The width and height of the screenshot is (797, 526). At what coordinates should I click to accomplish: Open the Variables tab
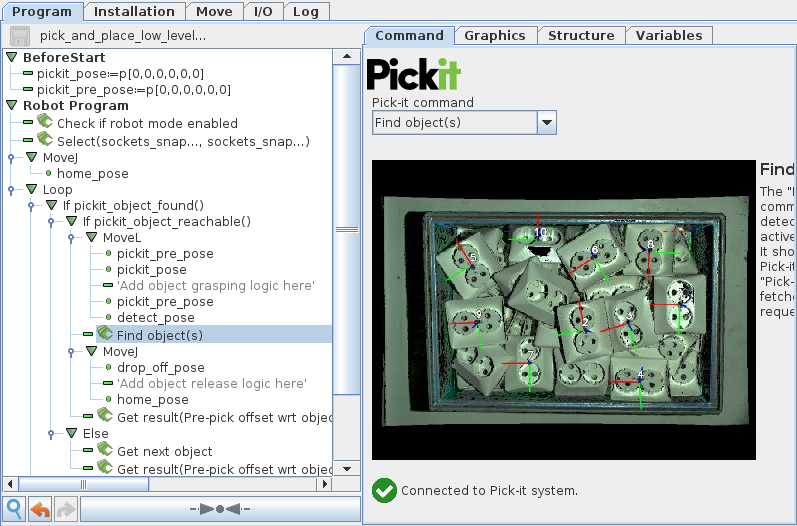669,36
